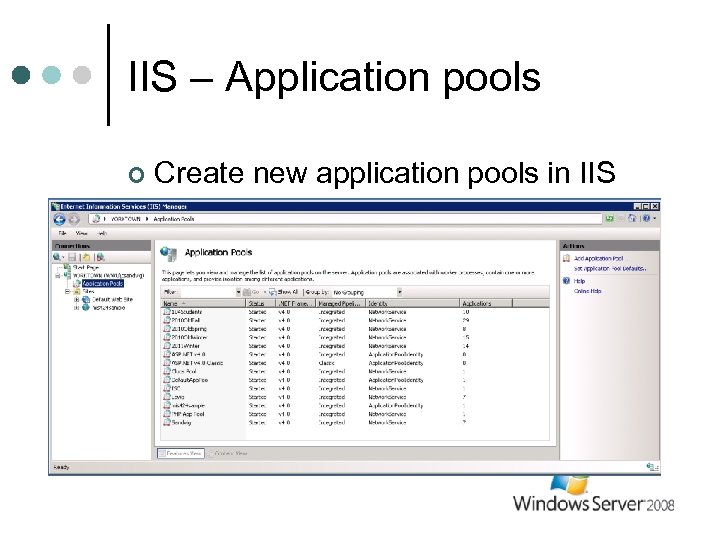Click the grayed Forward navigation arrow
The image size is (720, 540).
click(74, 219)
